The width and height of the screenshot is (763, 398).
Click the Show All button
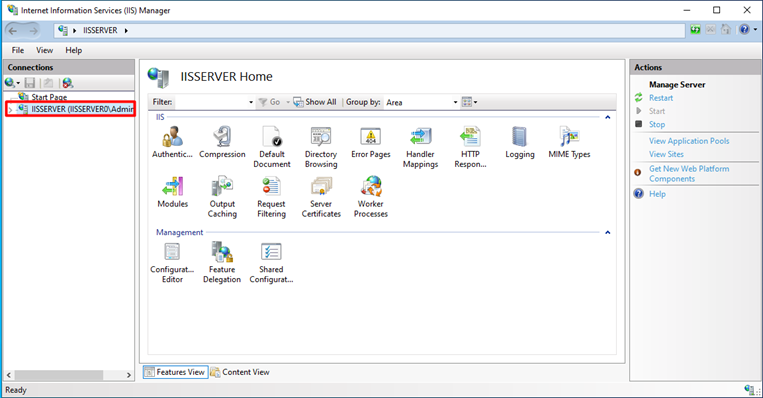[x=315, y=102]
